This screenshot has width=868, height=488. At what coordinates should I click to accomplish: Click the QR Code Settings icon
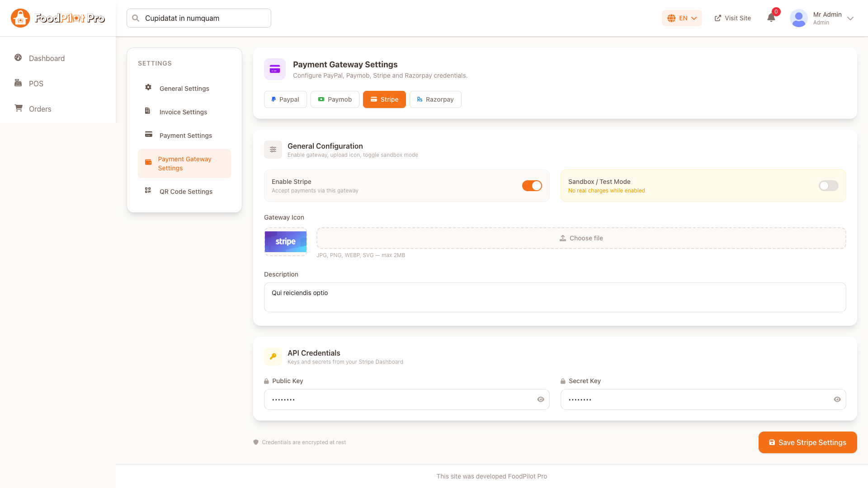(x=148, y=190)
